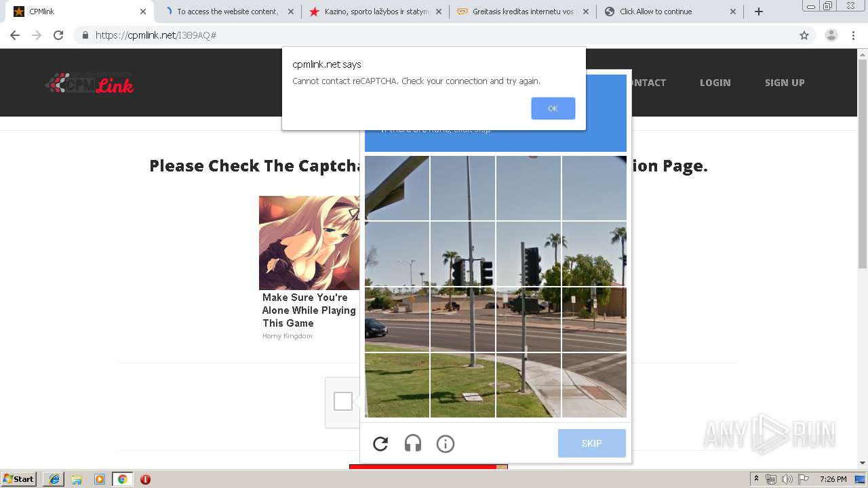The image size is (868, 488).
Task: Go forward in browser history
Action: (x=37, y=35)
